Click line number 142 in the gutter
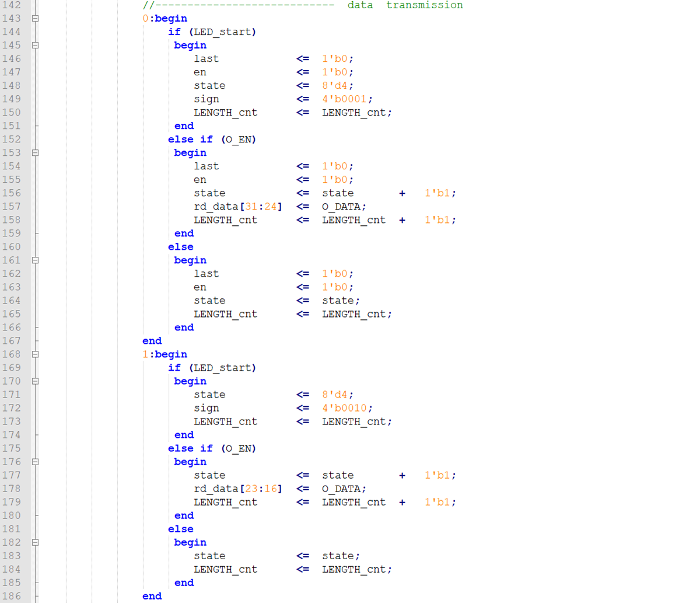Screen dimensions: 700x603 [11, 5]
